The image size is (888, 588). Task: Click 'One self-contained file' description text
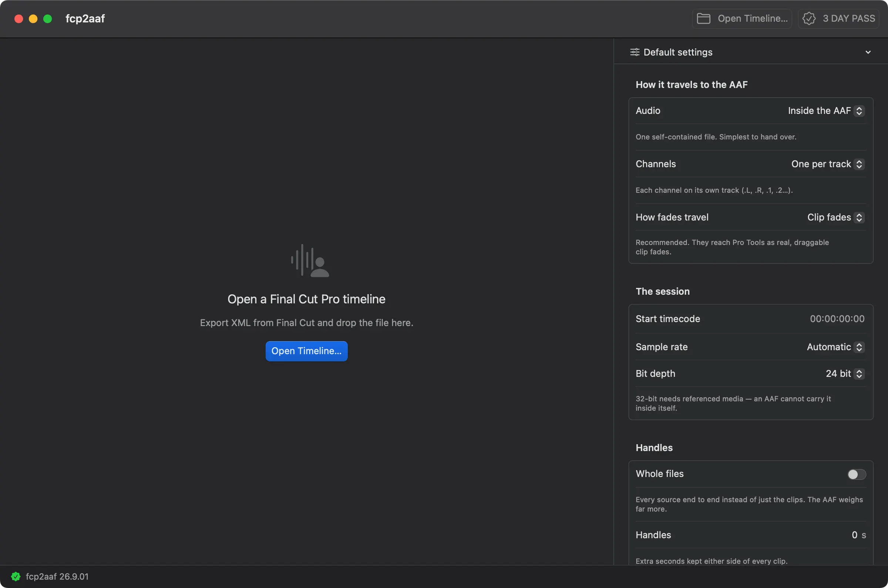(716, 137)
